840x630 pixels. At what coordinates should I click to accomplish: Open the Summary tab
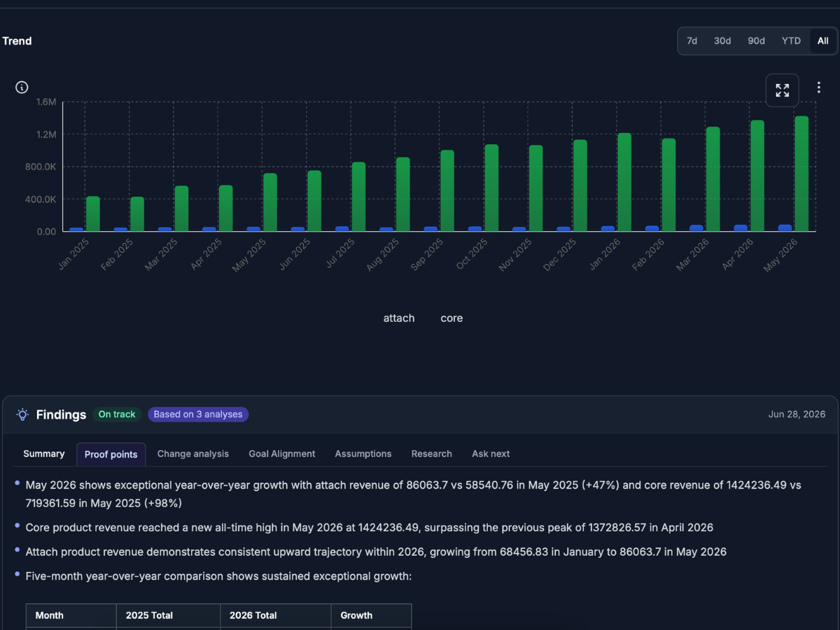44,454
